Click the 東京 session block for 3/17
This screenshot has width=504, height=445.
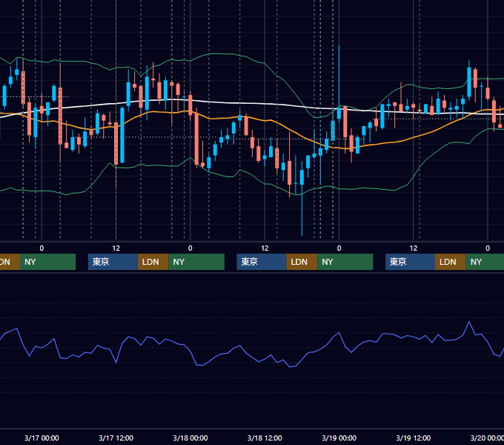(113, 262)
